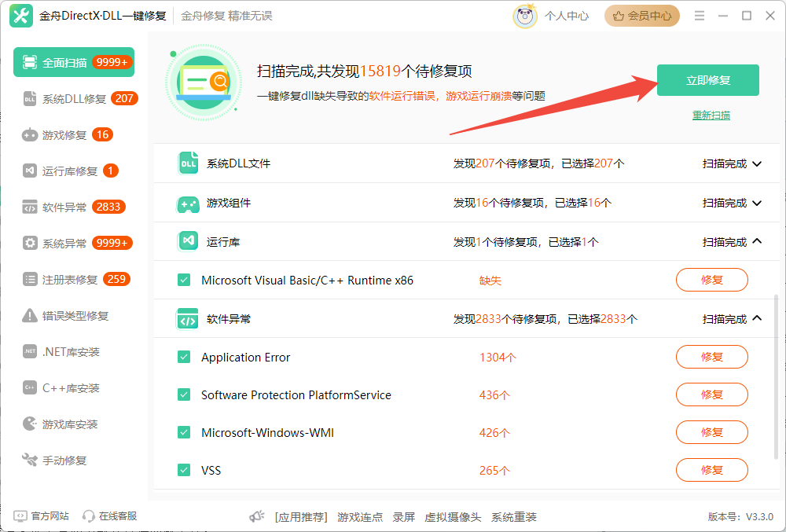Deselect the VSS repair item

pos(183,470)
